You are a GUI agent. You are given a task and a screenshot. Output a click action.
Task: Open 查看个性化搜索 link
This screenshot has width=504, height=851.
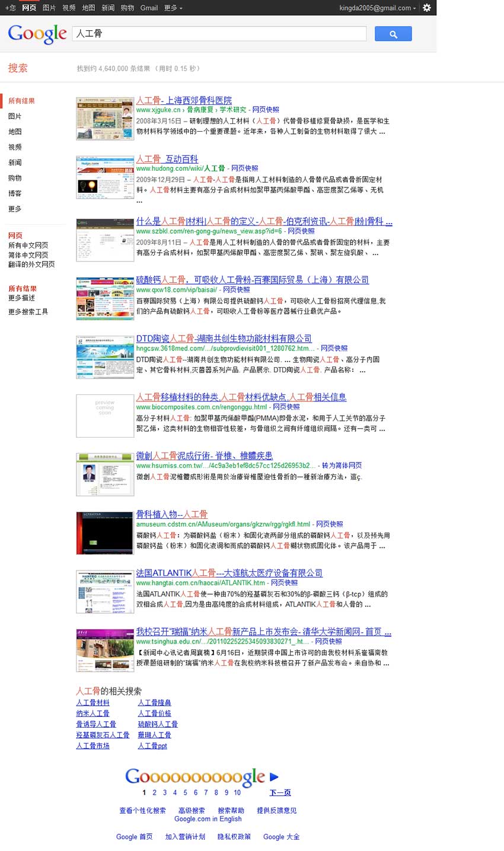point(142,810)
